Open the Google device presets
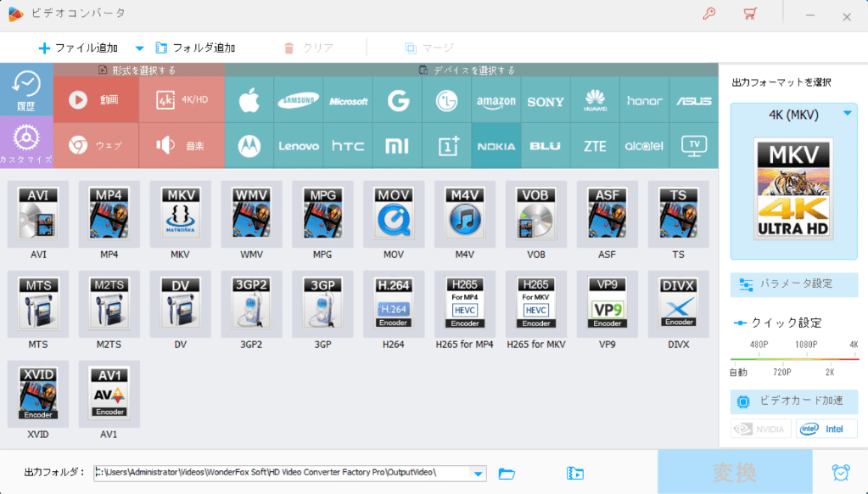 coord(397,100)
